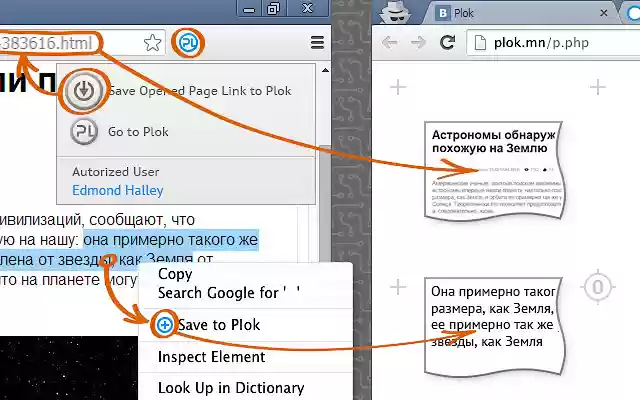The image size is (640, 400).
Task: Click the Plok extension icon in toolbar
Action: point(188,42)
